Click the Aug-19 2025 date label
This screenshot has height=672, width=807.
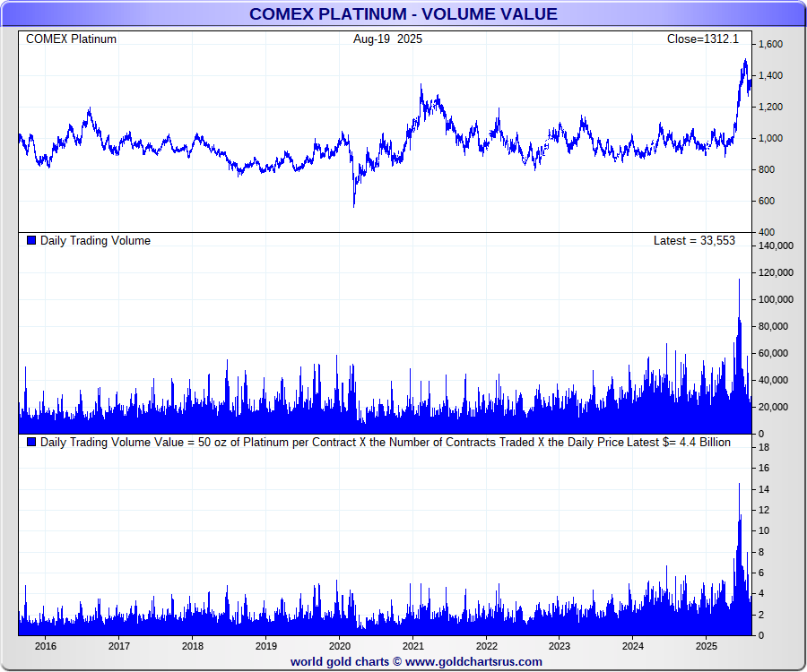point(387,39)
